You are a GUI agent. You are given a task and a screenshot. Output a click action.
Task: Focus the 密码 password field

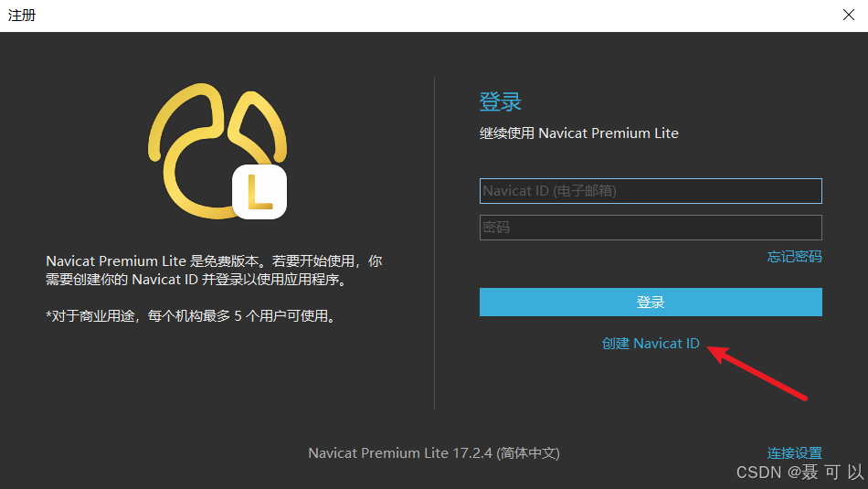[x=651, y=228]
